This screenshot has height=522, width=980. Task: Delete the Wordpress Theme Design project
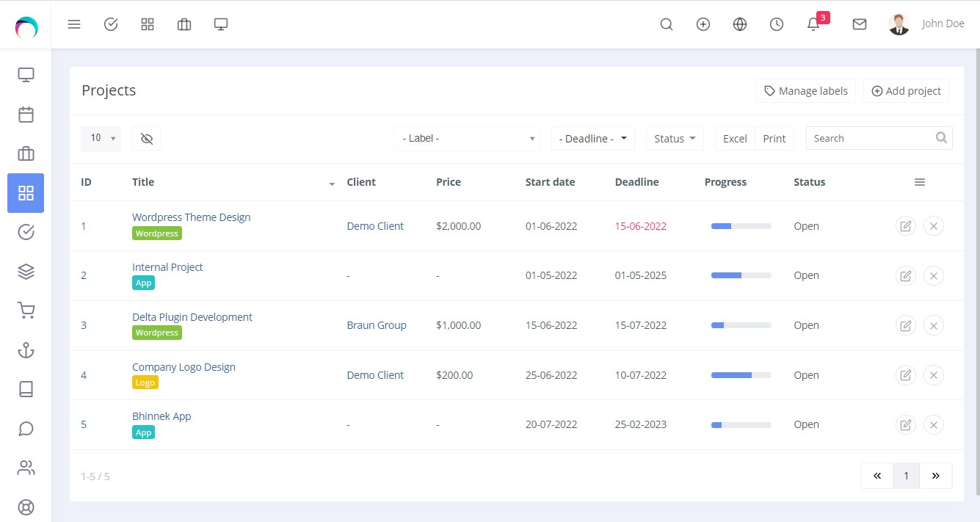[934, 226]
